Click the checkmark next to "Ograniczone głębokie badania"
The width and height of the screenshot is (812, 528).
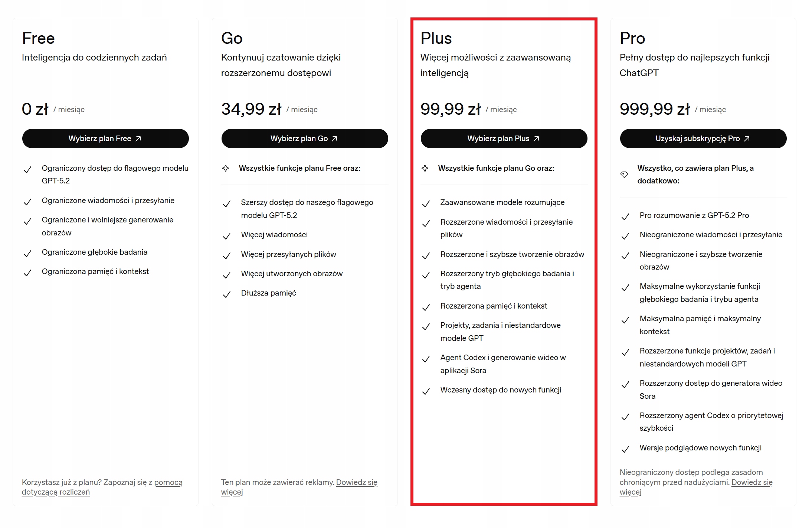tap(27, 254)
